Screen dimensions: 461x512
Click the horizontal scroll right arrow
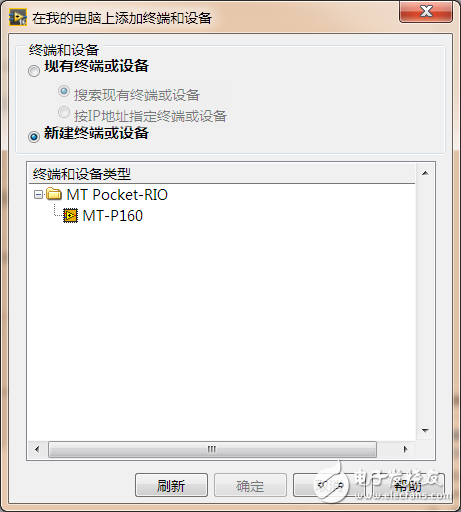click(405, 449)
